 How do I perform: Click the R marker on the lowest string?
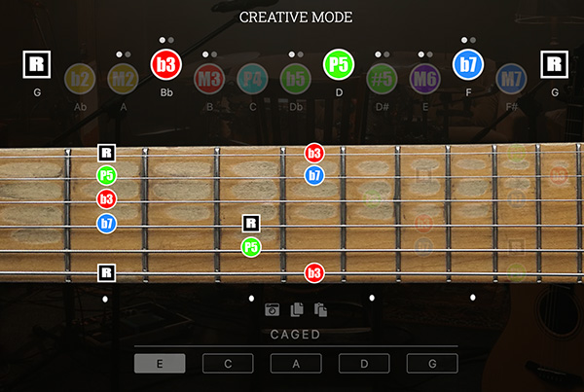106,273
